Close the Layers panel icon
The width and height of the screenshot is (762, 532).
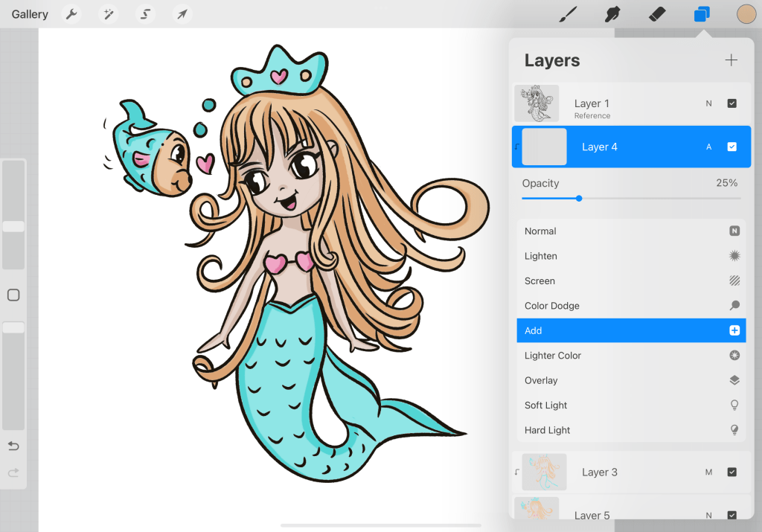pos(702,14)
